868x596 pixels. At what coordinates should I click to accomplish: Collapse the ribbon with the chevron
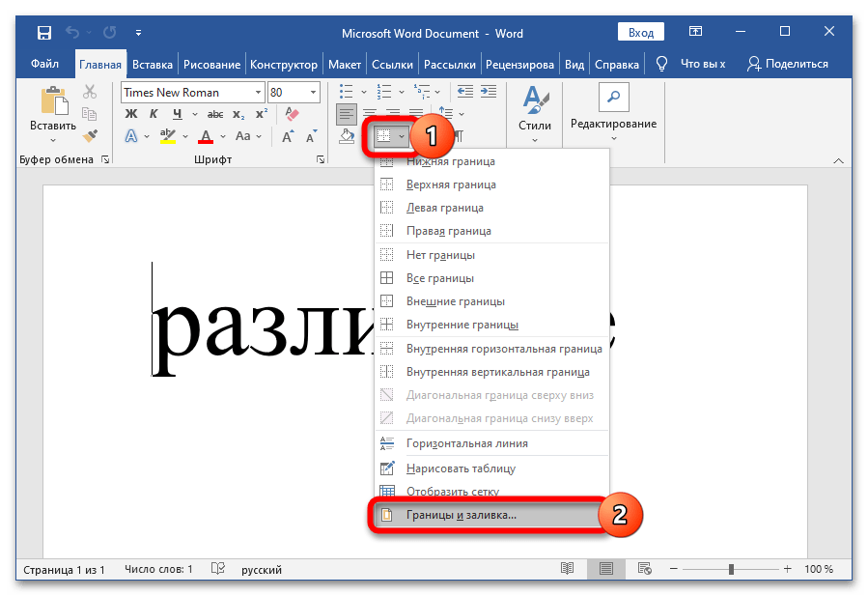tap(839, 160)
